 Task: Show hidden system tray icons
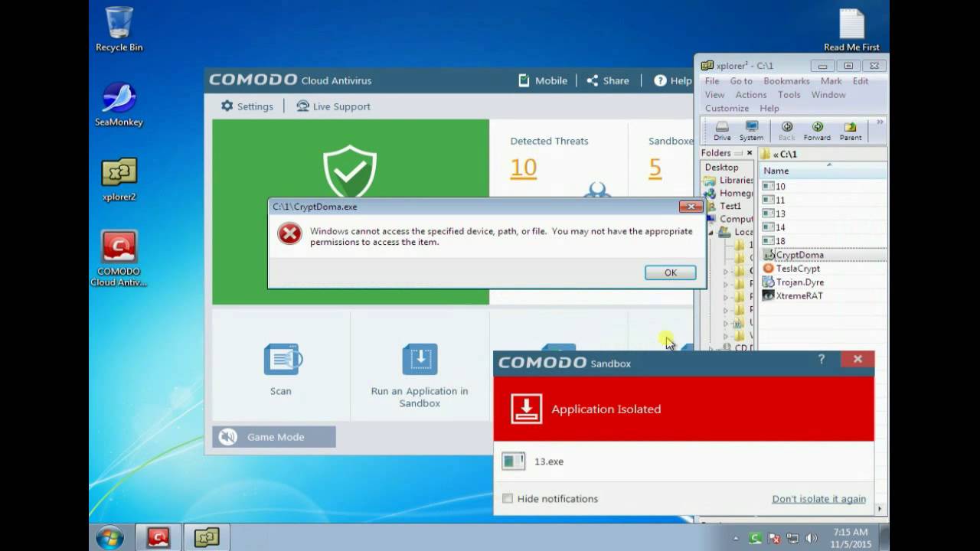pos(737,538)
